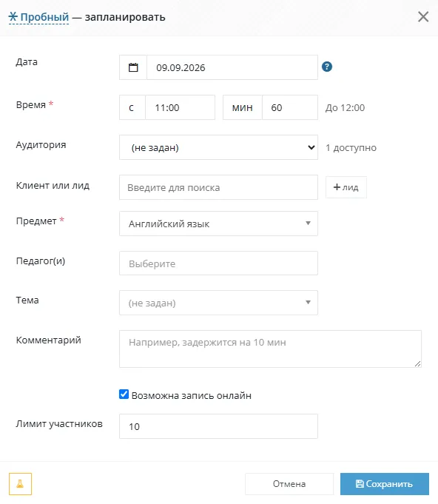Grab the comment textarea resize handle
Screen dimensions: 438x504
(417, 363)
